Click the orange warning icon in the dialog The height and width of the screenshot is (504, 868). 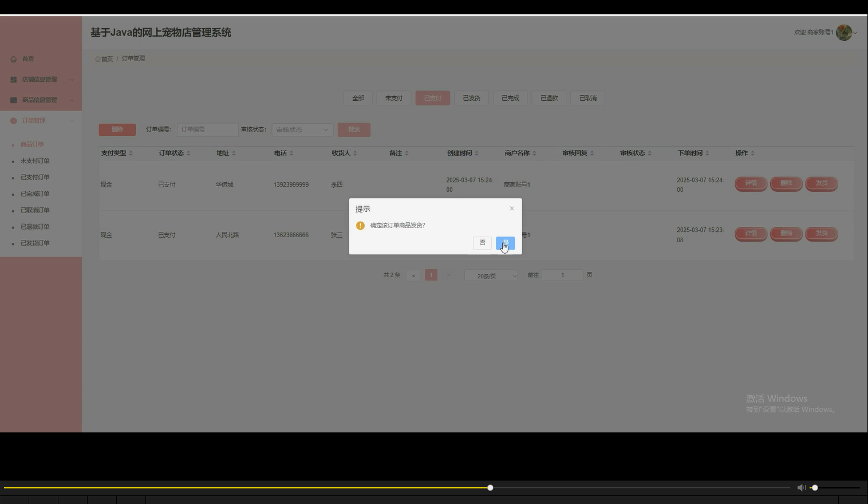(360, 226)
